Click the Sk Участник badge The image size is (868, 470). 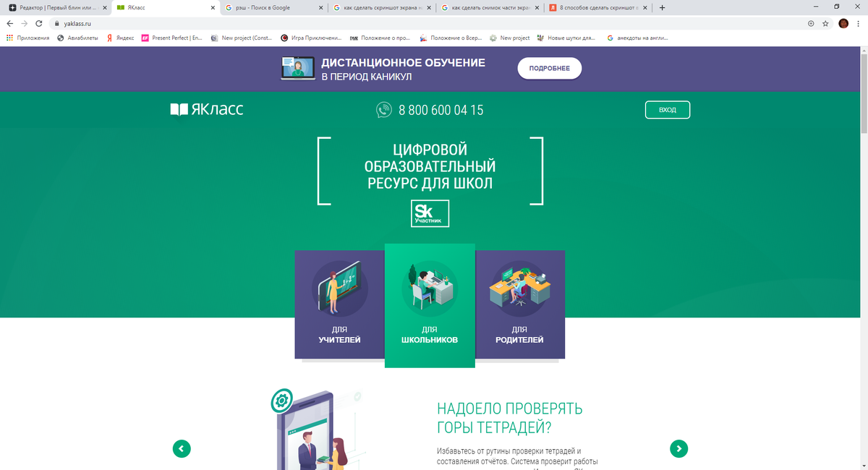430,213
